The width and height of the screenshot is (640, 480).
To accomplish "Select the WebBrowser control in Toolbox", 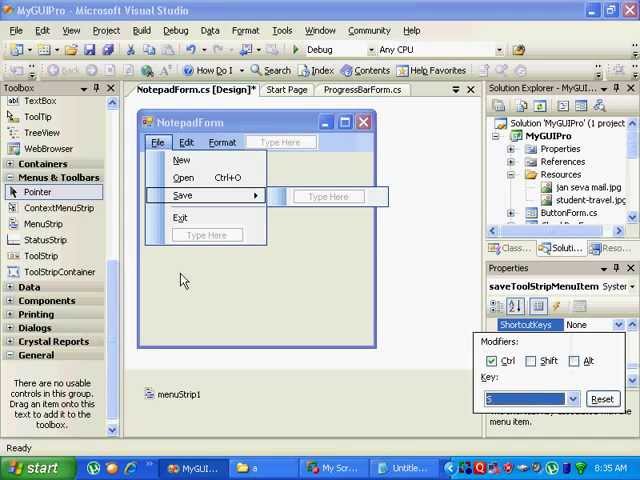I will pyautogui.click(x=48, y=149).
